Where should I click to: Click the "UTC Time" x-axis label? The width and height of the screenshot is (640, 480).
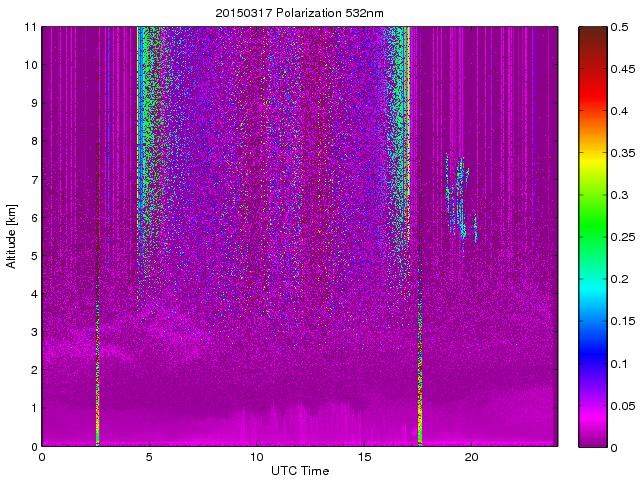click(x=300, y=471)
